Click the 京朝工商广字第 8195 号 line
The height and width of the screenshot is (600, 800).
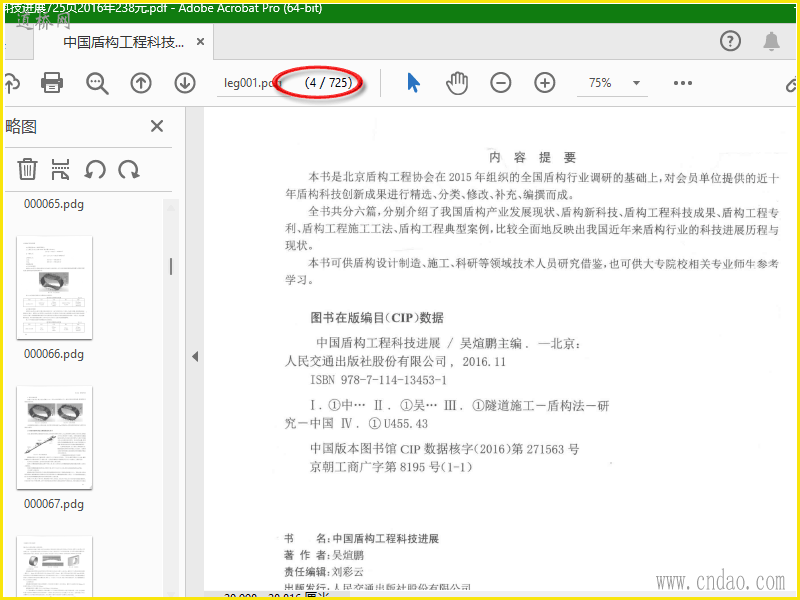point(391,467)
